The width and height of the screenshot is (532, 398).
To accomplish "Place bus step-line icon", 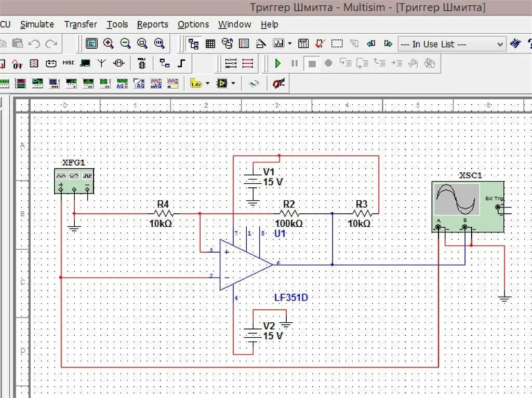I will pyautogui.click(x=181, y=63).
